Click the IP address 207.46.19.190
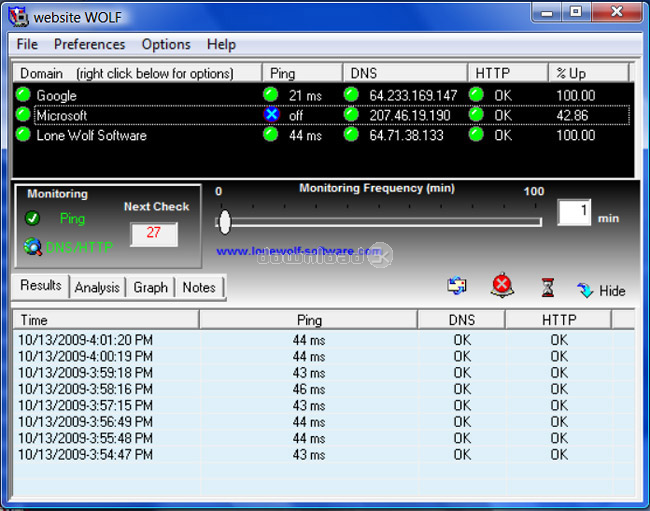Viewport: 650px width, 511px height. [x=410, y=115]
